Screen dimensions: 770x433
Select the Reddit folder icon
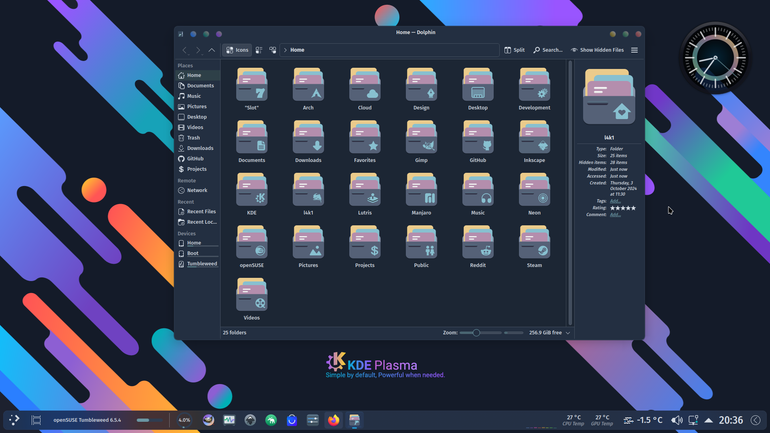click(477, 243)
